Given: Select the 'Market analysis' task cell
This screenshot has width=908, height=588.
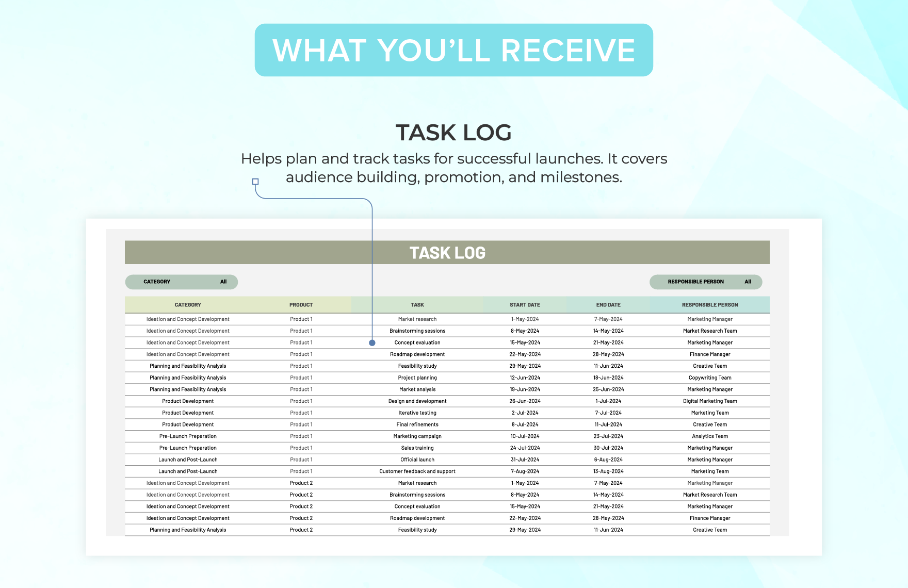Looking at the screenshot, I should (417, 389).
